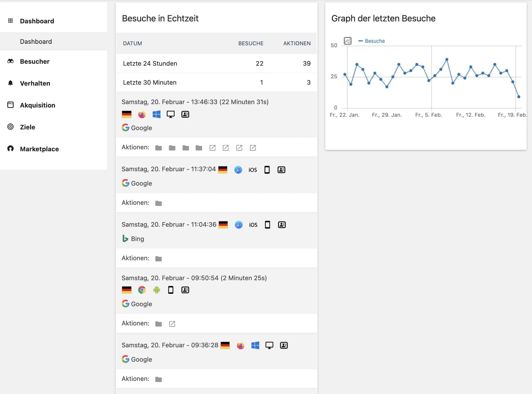This screenshot has height=394, width=532.
Task: Click the Ziele target icon
Action: [11, 127]
